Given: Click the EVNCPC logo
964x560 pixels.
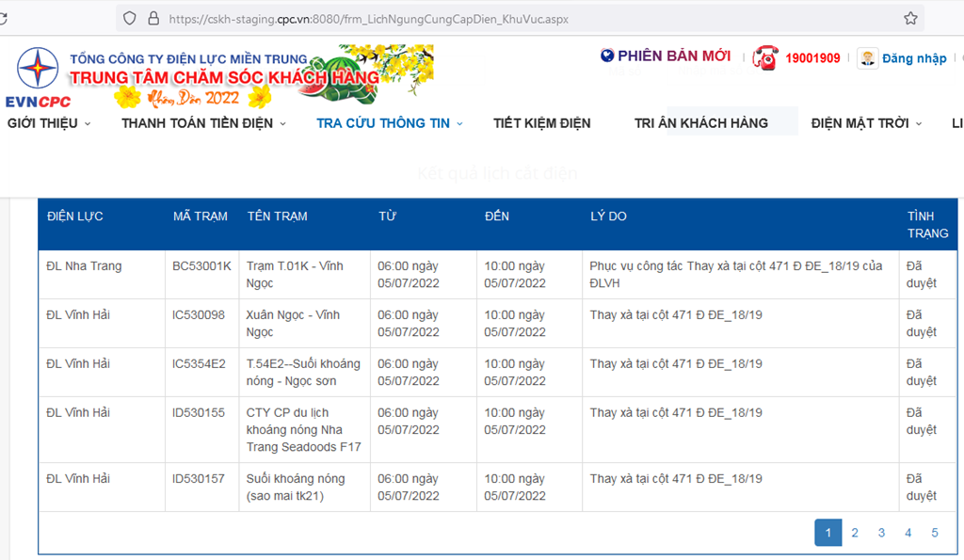Looking at the screenshot, I should click(x=38, y=77).
